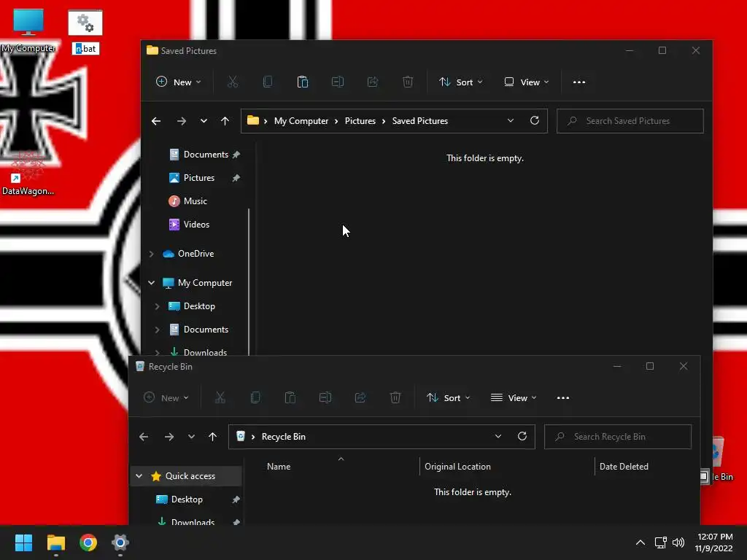Click Saved Pictures in the address breadcrumb
Viewport: 747px width, 560px height.
coord(419,121)
